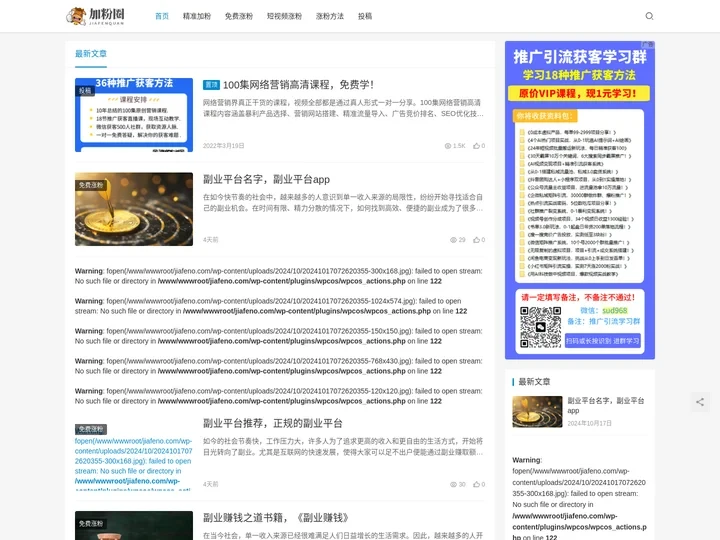
Task: Click warning mentioning 150x150.jpg
Action: coord(279,336)
